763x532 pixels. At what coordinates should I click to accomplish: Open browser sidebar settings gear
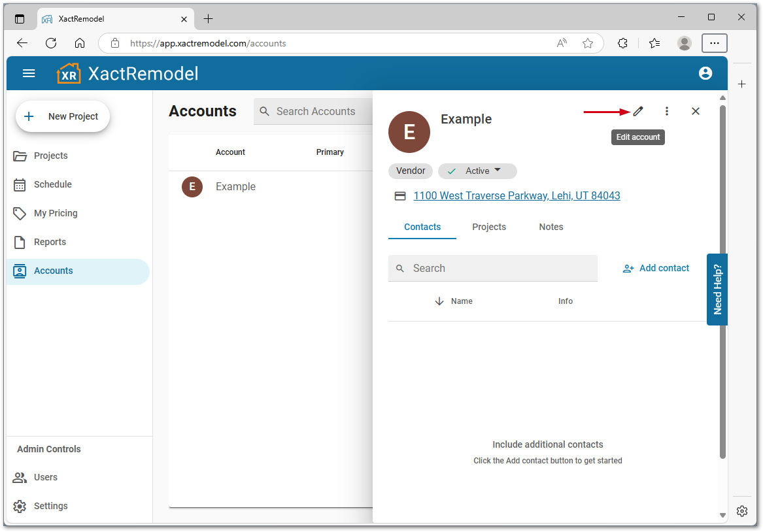point(741,511)
